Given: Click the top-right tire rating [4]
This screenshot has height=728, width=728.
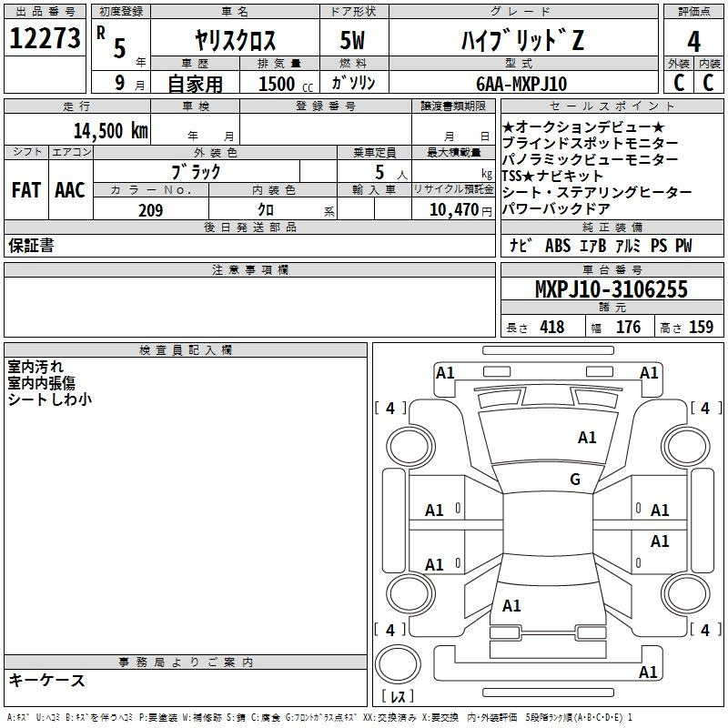Looking at the screenshot, I should point(703,409).
